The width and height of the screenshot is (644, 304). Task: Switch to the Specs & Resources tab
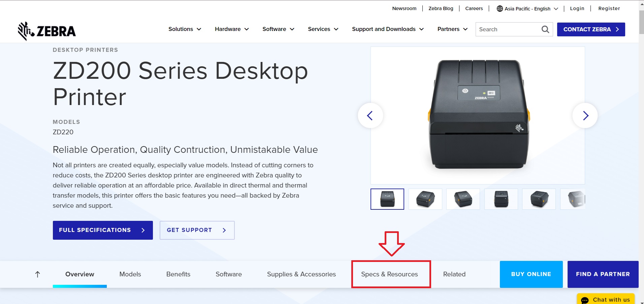coord(389,274)
